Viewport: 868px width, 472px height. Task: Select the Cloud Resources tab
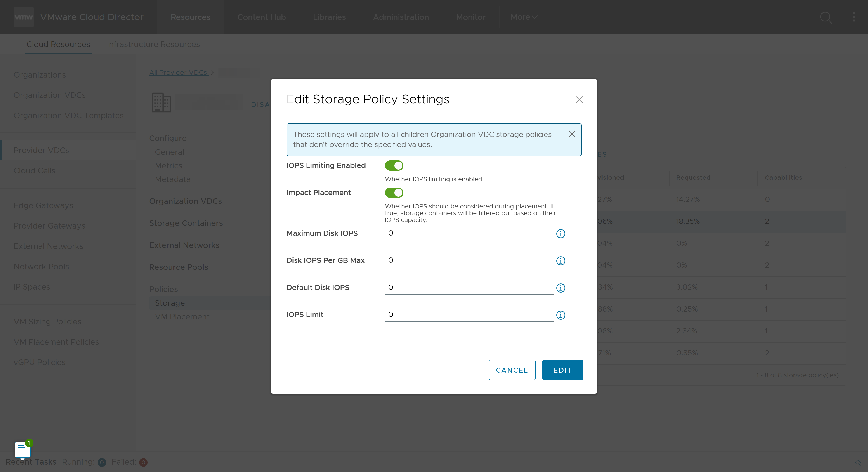[58, 44]
